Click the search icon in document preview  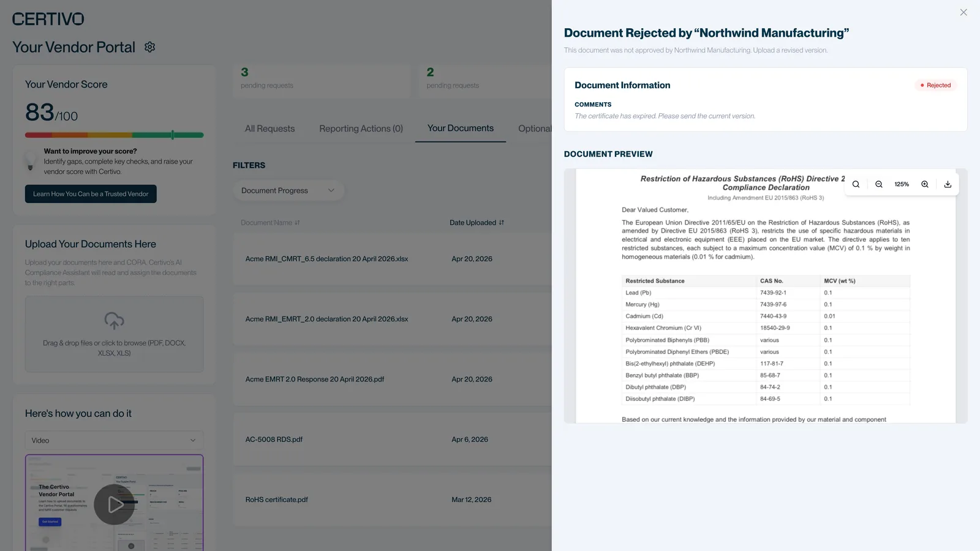(856, 184)
